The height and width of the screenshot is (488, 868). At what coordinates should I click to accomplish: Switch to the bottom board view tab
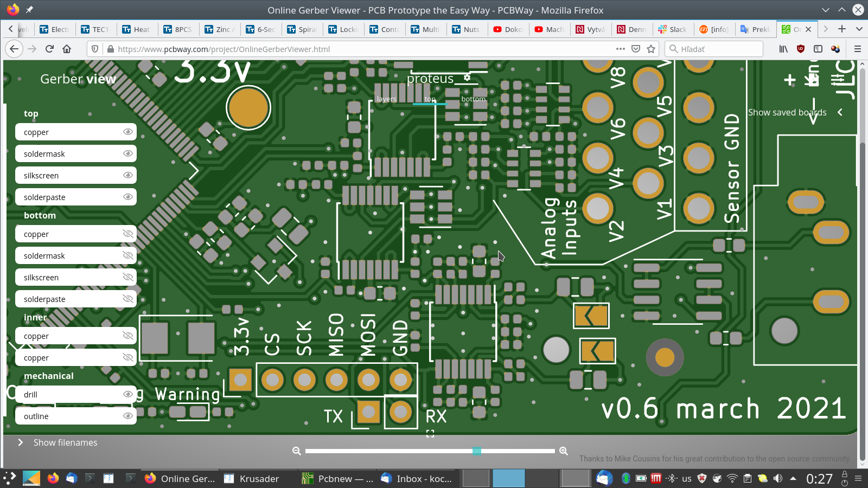coord(474,99)
